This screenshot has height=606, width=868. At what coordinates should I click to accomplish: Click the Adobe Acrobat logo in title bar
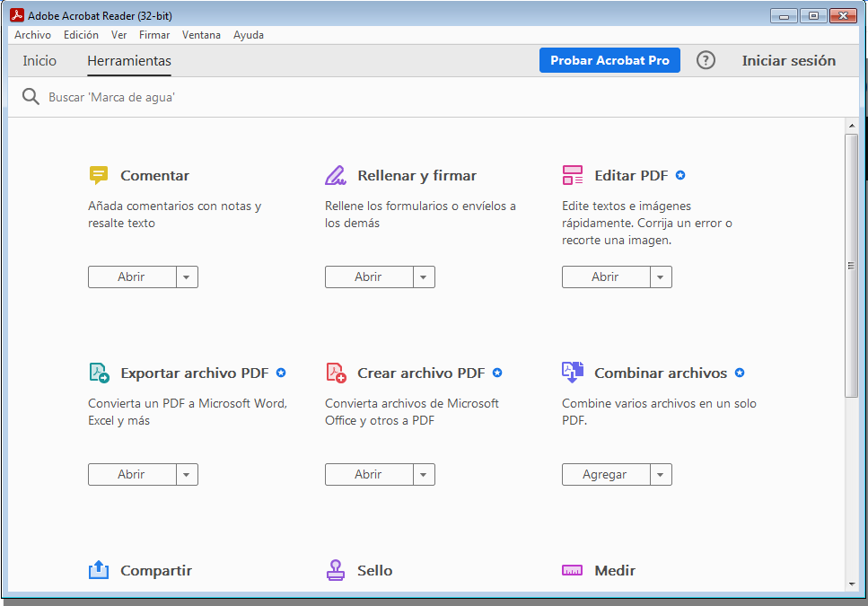17,15
